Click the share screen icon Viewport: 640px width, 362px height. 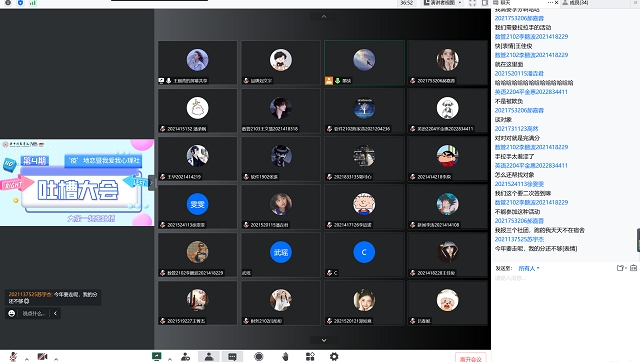[157, 356]
